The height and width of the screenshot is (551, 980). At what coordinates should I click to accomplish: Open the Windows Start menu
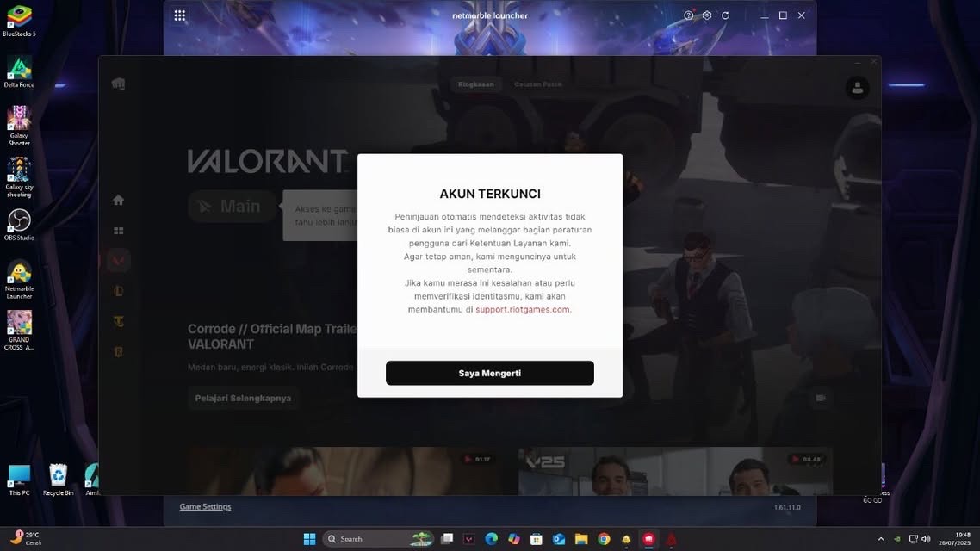[x=309, y=539]
